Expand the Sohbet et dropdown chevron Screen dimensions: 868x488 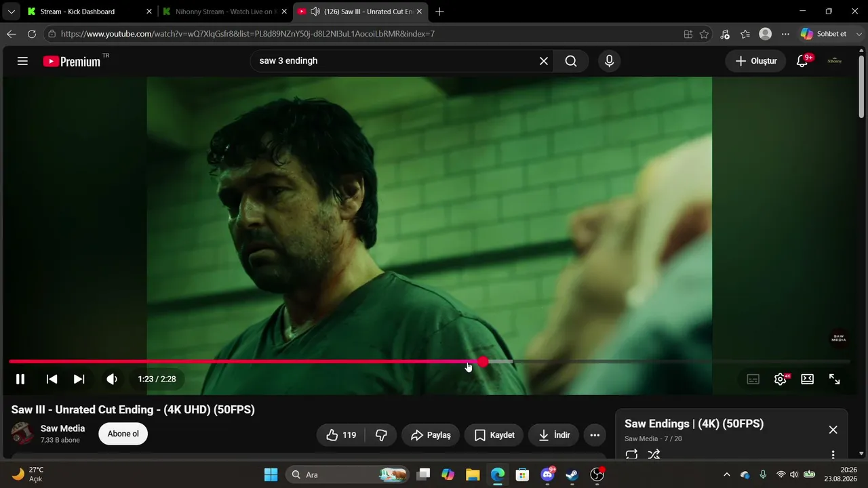coord(860,34)
